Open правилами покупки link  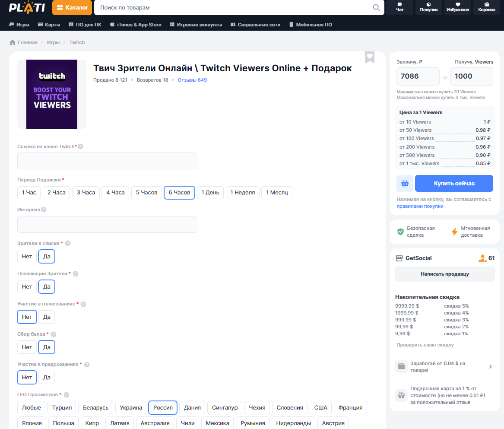pyautogui.click(x=420, y=206)
